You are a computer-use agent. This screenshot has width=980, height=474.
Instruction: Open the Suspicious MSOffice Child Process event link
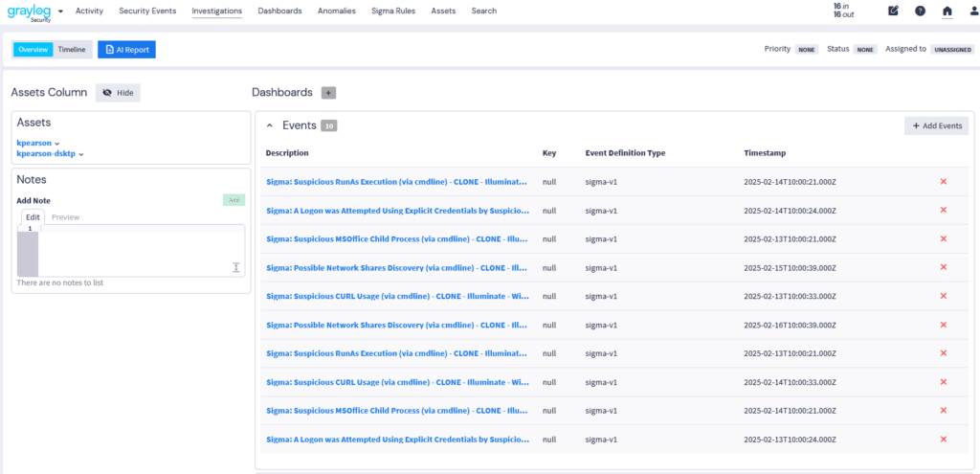(x=397, y=238)
